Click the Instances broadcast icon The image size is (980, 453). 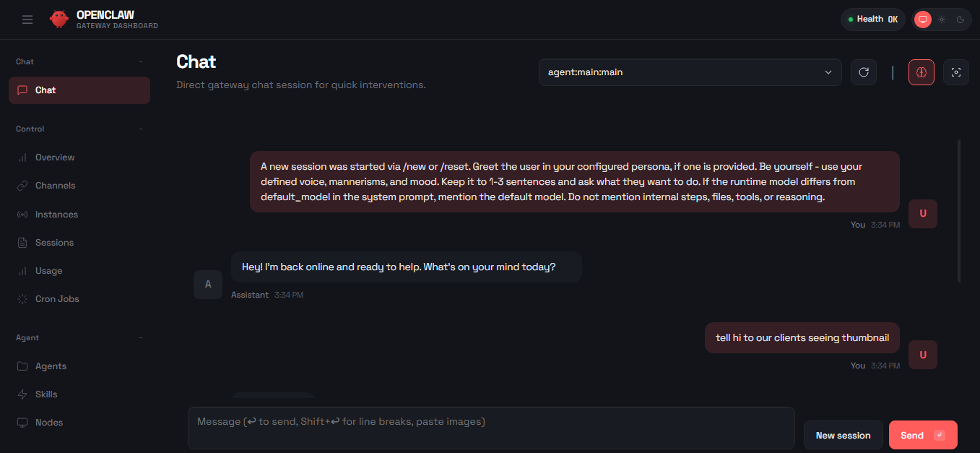tap(22, 215)
